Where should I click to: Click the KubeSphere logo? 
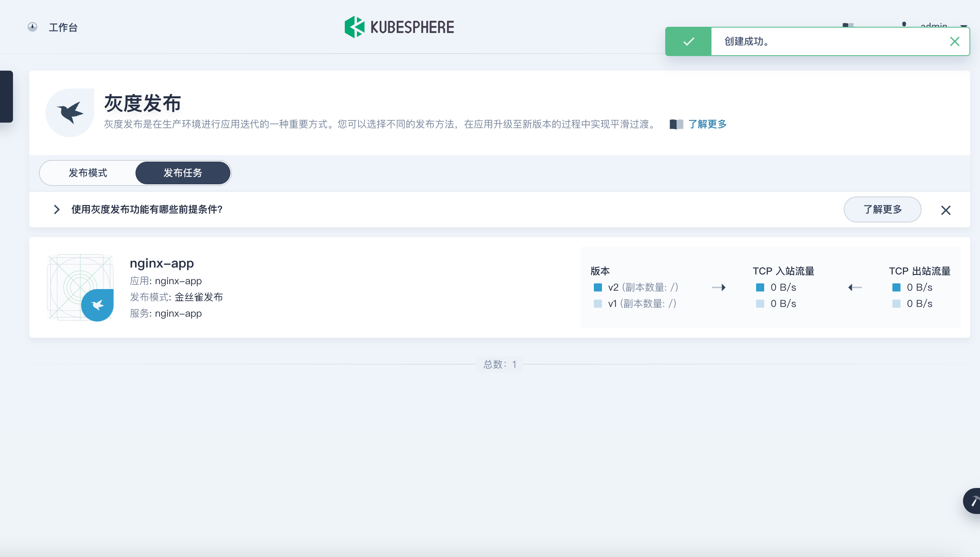399,27
